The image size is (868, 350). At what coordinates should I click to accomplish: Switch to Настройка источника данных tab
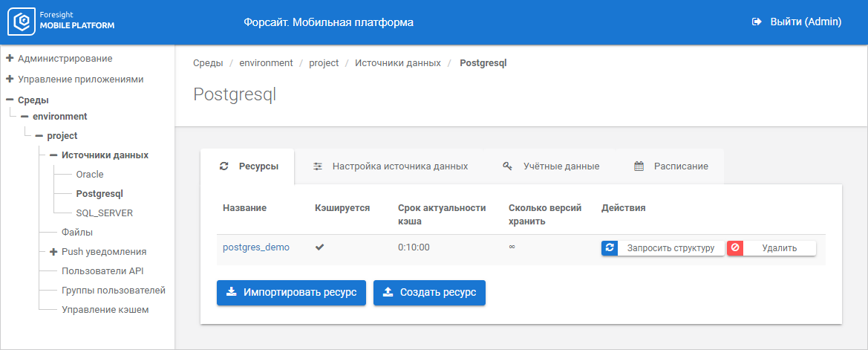point(399,166)
